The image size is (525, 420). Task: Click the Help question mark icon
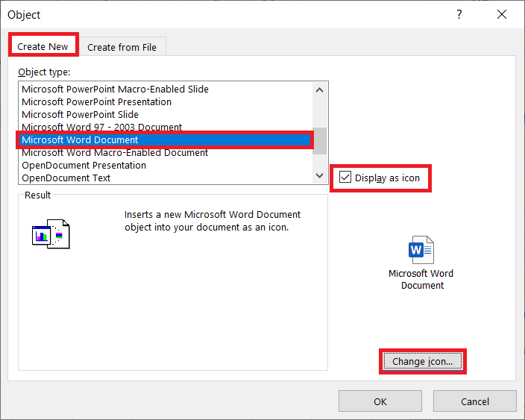[x=459, y=14]
